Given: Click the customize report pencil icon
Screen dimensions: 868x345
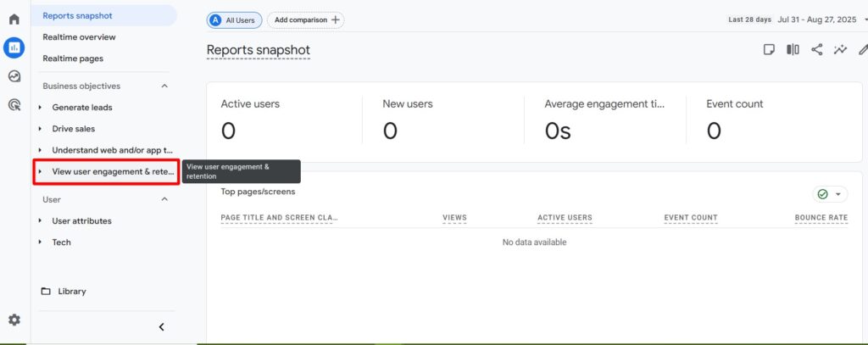Looking at the screenshot, I should (862, 49).
